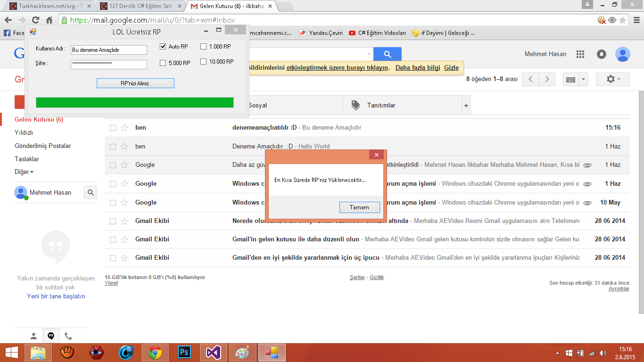This screenshot has height=362, width=644.
Task: Click the Hangouts chat search icon
Action: [x=91, y=192]
